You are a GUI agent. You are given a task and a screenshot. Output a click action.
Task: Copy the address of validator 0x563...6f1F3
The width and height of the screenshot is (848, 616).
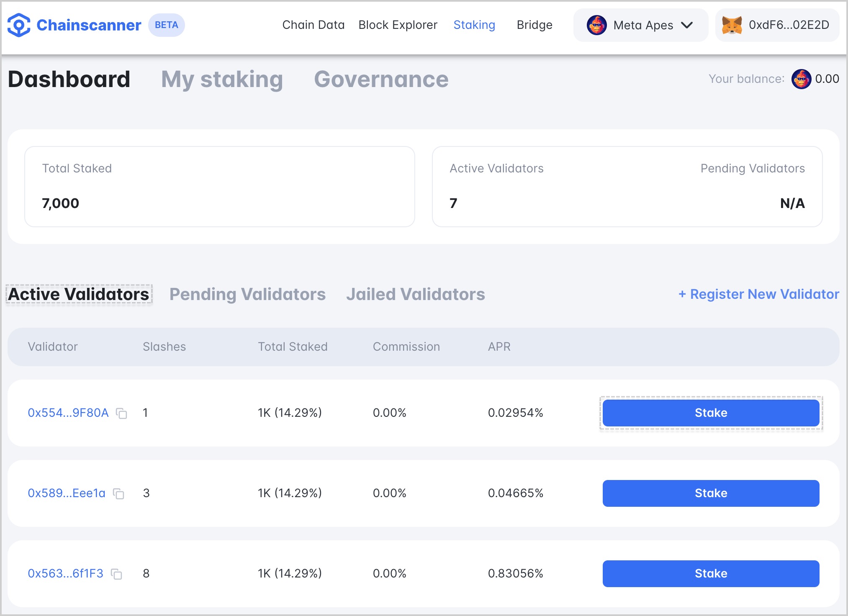(x=116, y=574)
